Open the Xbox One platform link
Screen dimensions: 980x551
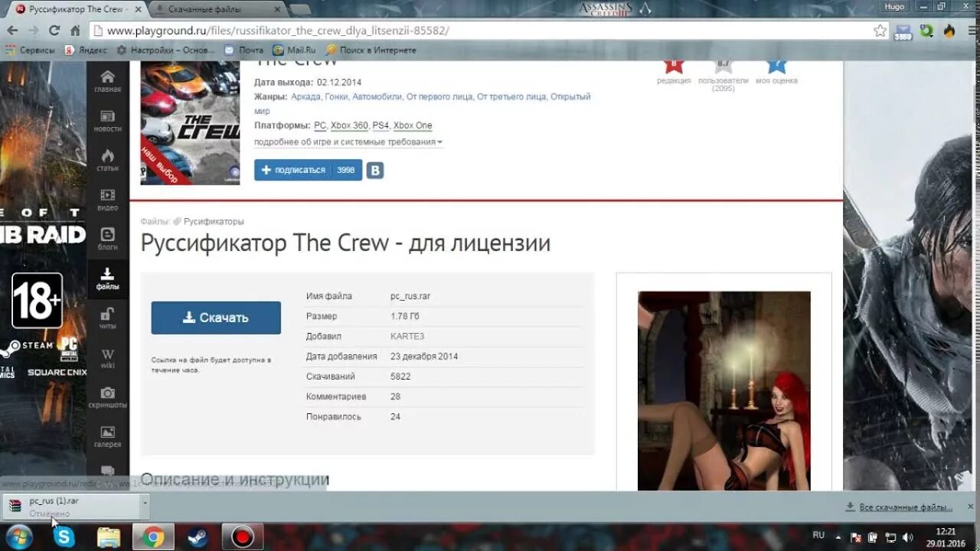point(413,126)
